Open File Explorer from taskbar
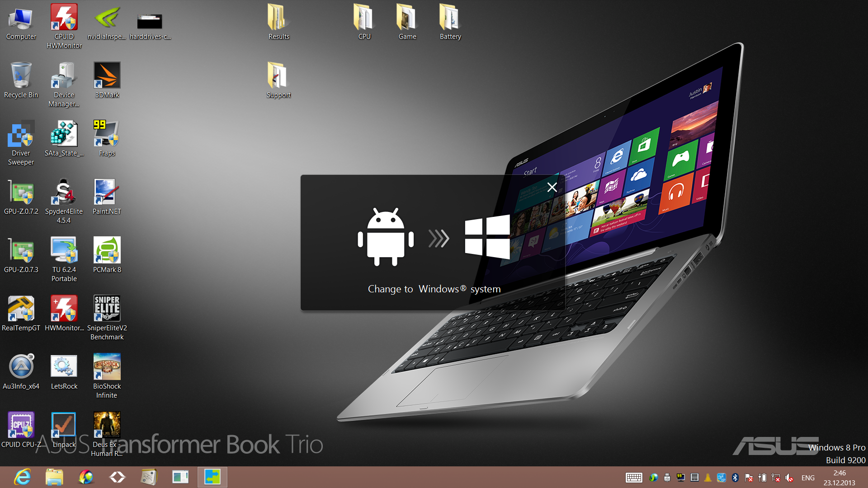The width and height of the screenshot is (868, 488). pos(54,477)
